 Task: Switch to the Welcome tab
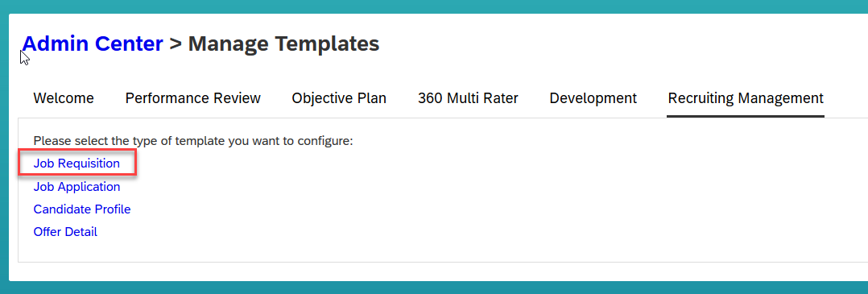tap(64, 98)
